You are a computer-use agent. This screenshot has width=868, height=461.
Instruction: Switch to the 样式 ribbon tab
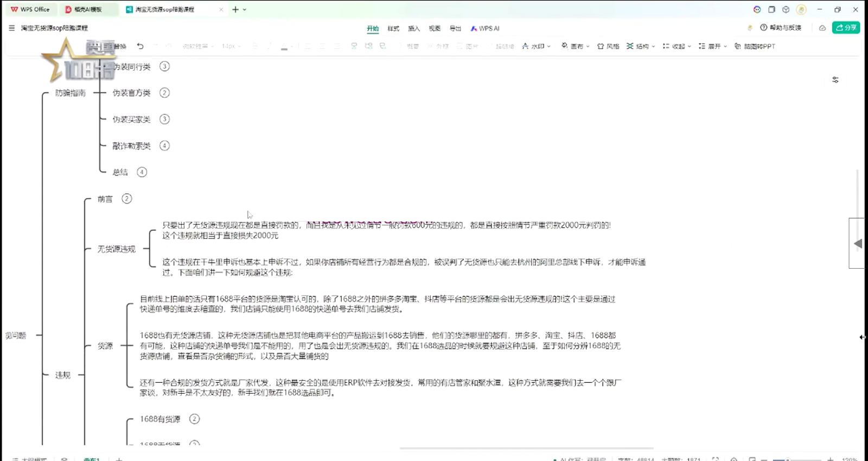393,28
